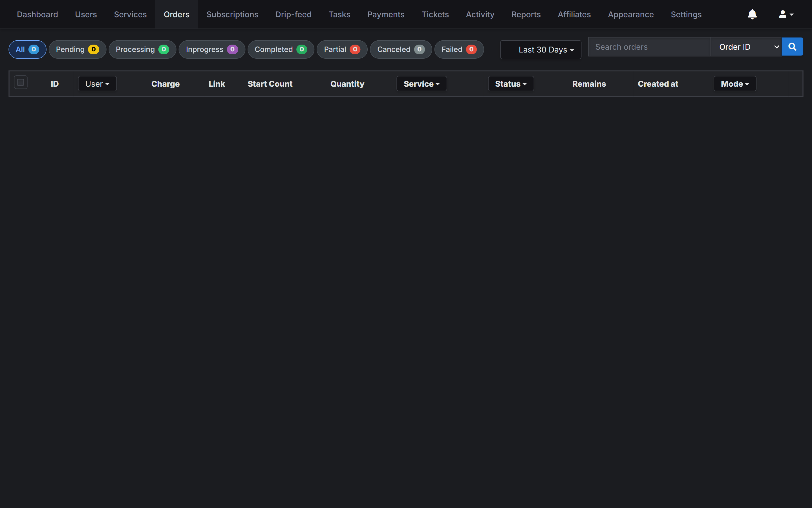View the Activity page
This screenshot has width=812, height=508.
pyautogui.click(x=480, y=14)
